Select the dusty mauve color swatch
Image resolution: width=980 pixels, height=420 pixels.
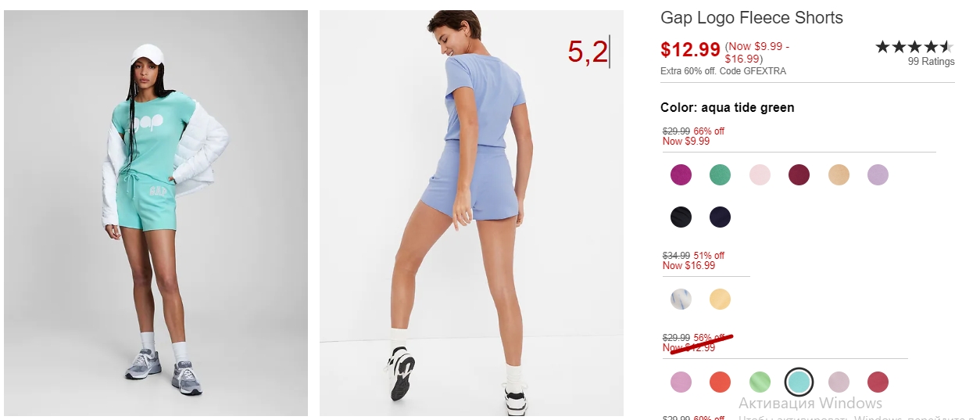[839, 382]
